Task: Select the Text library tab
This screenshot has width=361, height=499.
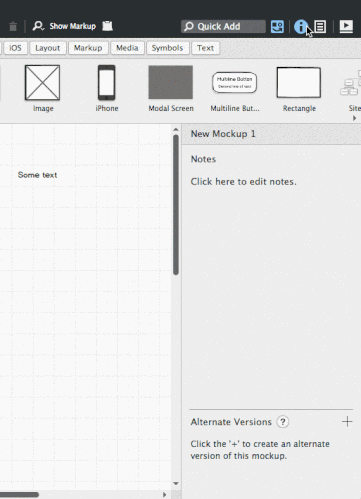Action: (x=205, y=48)
